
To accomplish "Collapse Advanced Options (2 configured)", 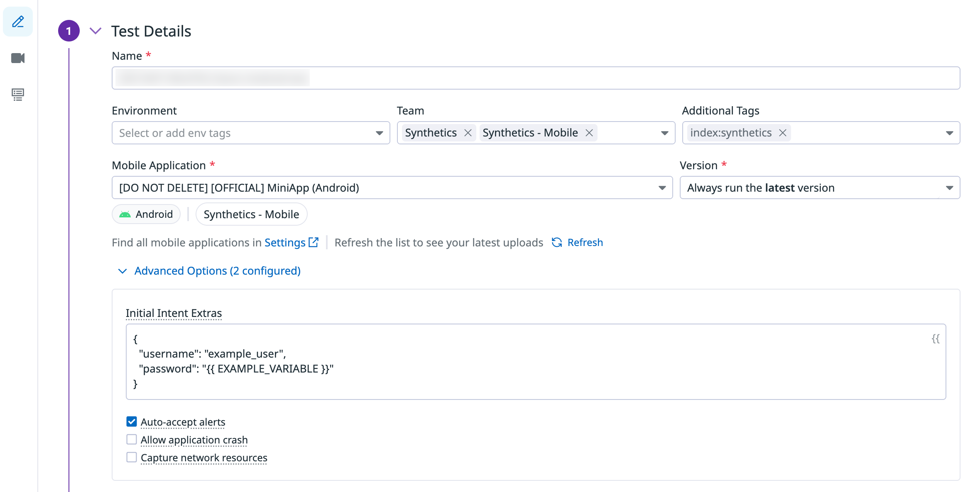I will tap(209, 270).
